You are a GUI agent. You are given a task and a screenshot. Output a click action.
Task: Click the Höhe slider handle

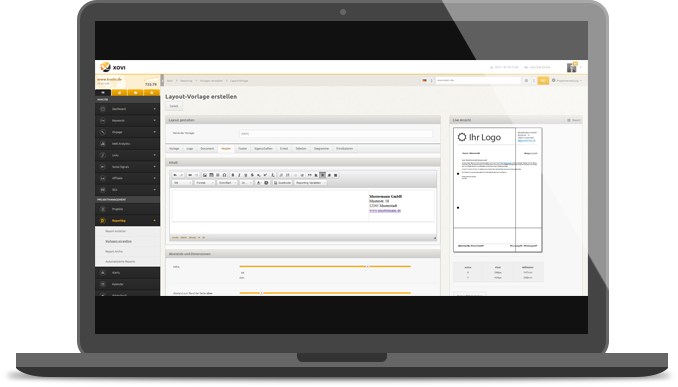(368, 266)
